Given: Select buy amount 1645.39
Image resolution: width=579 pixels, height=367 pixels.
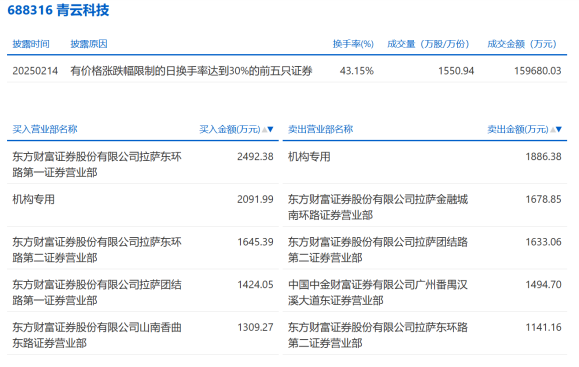Looking at the screenshot, I should click(x=255, y=242).
